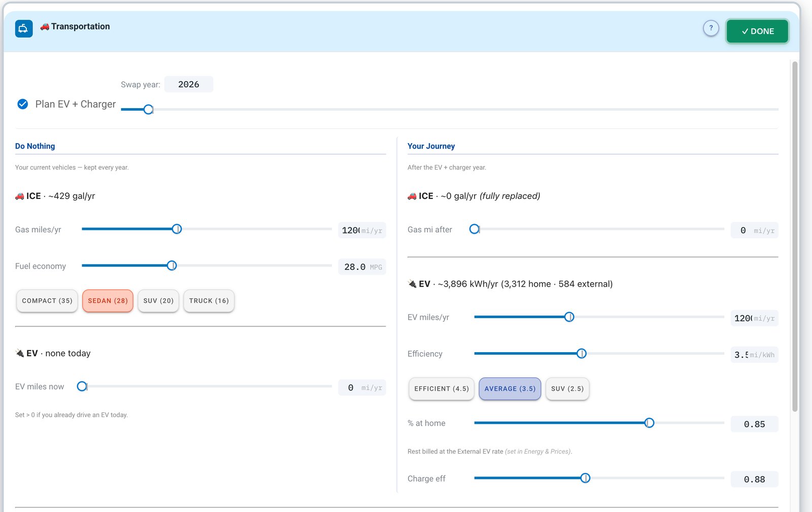Focus the Fuel economy MPG field
This screenshot has width=812, height=512.
click(x=362, y=267)
